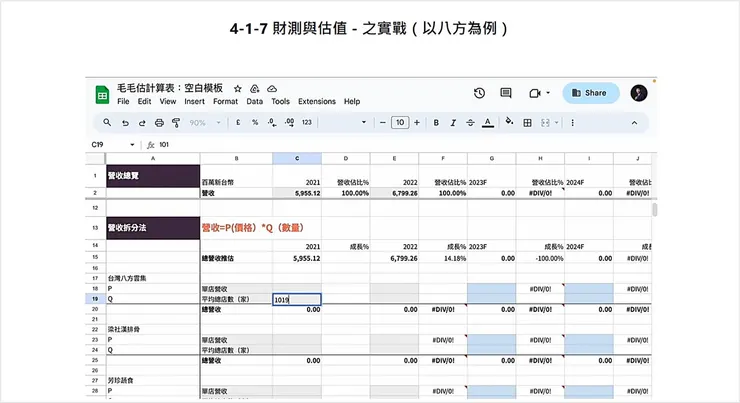Select the 台灣八方雲集 cell
The image size is (740, 403).
pos(153,278)
